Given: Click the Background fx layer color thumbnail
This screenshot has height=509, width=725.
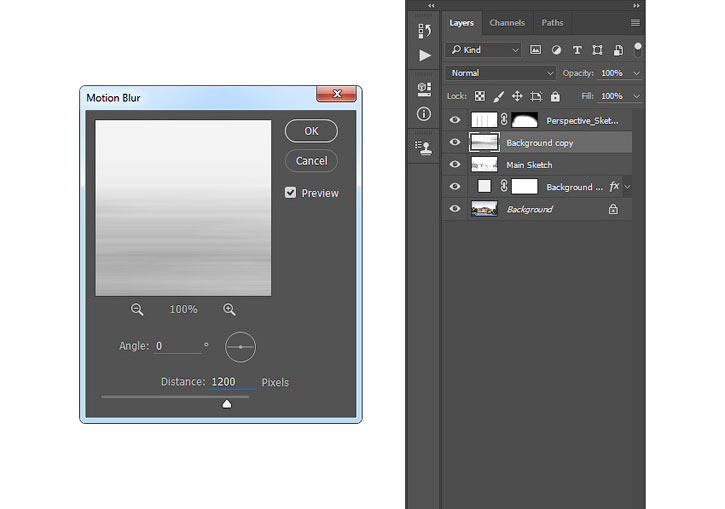Looking at the screenshot, I should [484, 186].
